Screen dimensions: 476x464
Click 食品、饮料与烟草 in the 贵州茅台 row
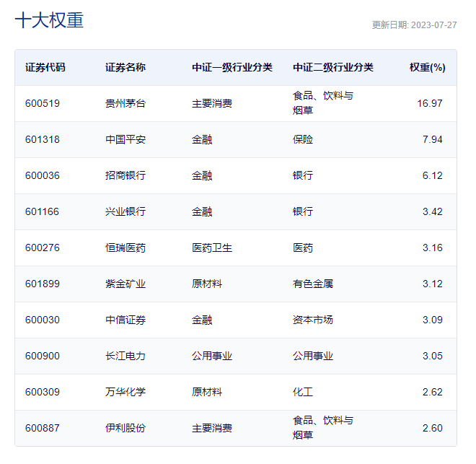pos(323,103)
